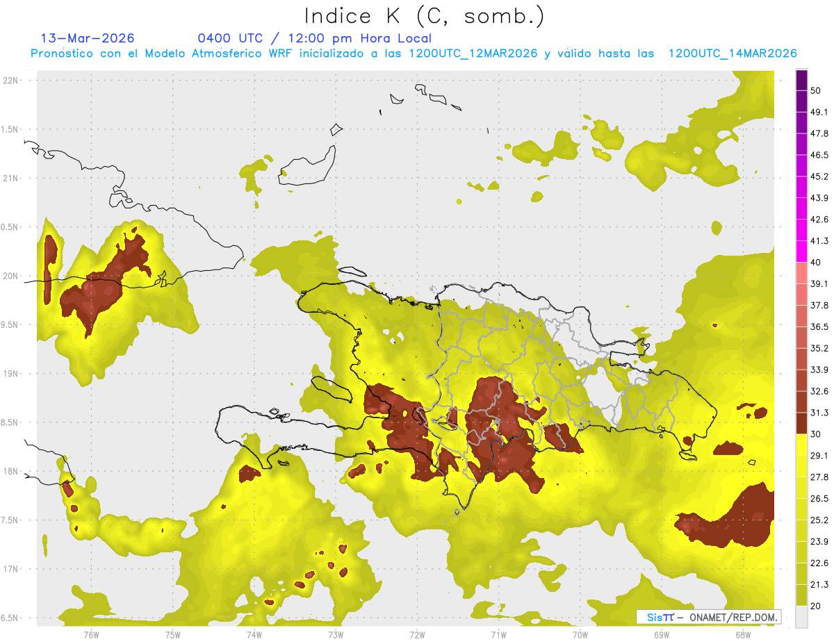Select the dark brown swatch between 30 and 31.3
Image resolution: width=834 pixels, height=644 pixels.
coord(801,423)
